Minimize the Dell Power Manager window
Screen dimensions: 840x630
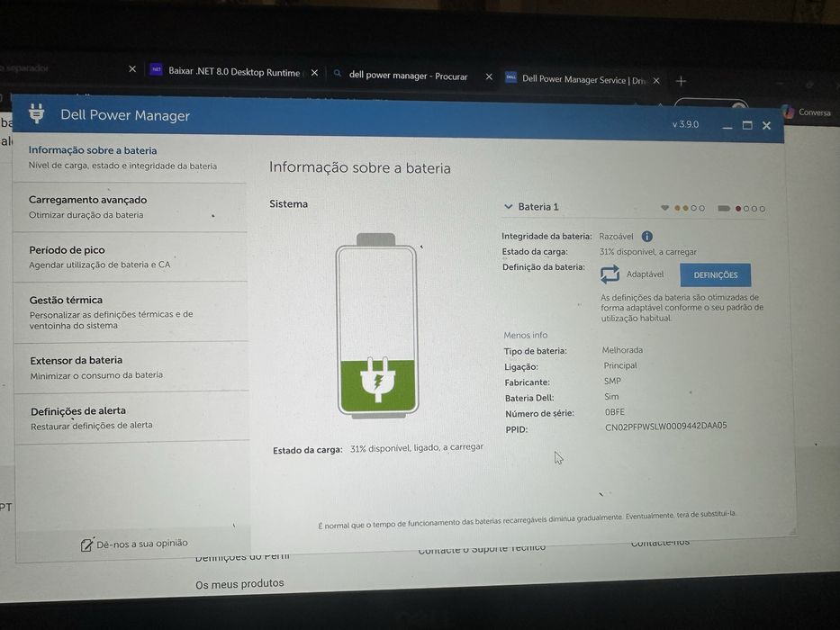727,126
